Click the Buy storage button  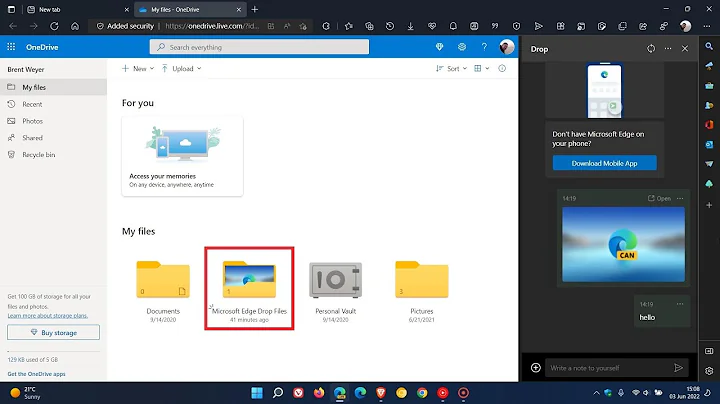point(53,332)
